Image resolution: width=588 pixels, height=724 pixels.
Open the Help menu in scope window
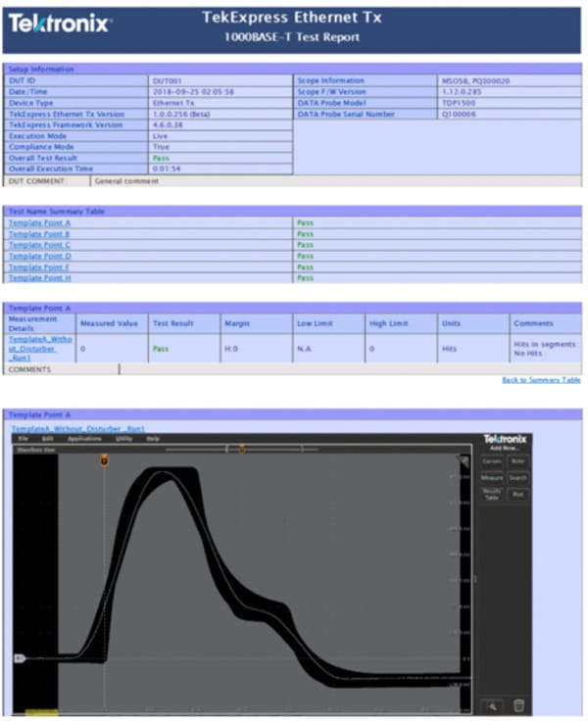click(153, 439)
